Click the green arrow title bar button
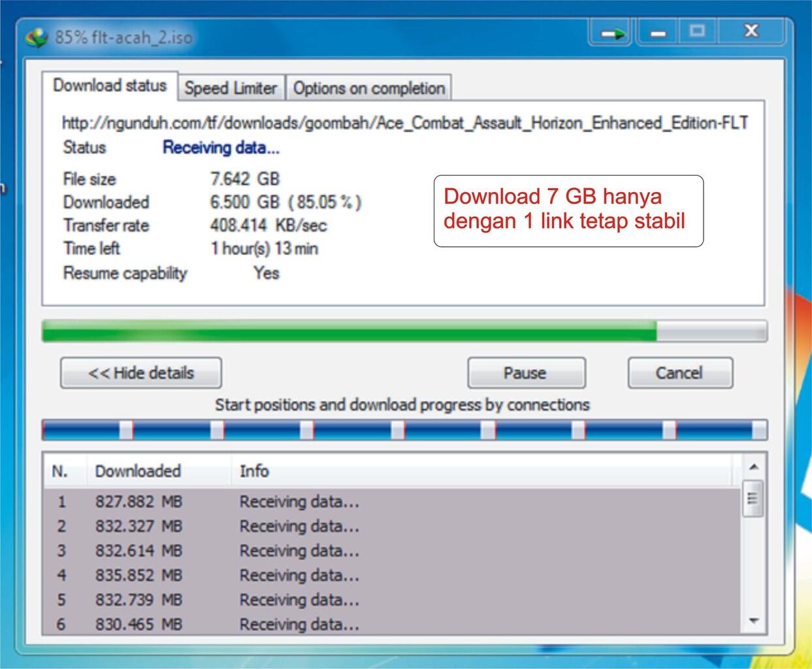The image size is (812, 669). [x=610, y=33]
